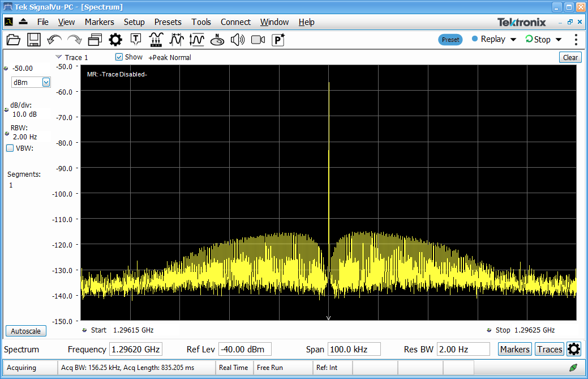The image size is (588, 379).
Task: Click the Res BW input field
Action: [x=463, y=349]
